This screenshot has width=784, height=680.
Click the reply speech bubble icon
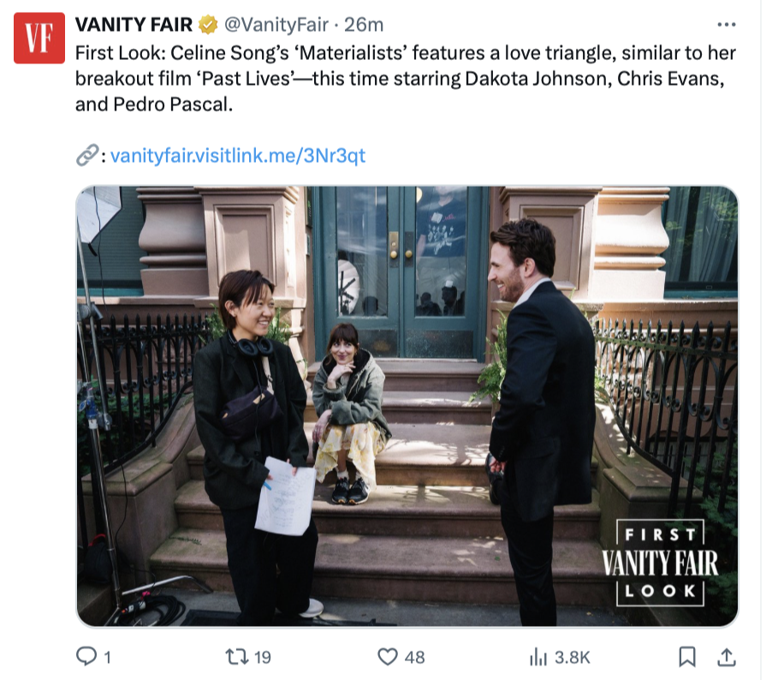pyautogui.click(x=86, y=656)
